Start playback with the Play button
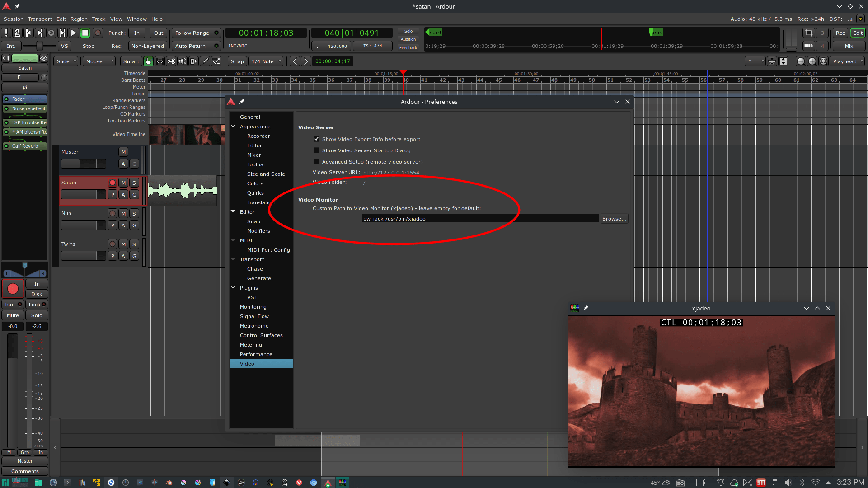 74,33
